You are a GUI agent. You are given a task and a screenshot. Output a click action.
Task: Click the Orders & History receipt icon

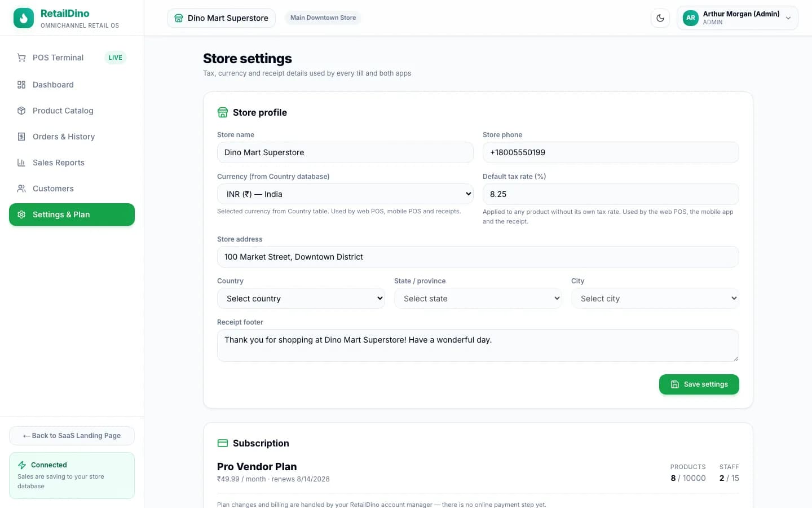click(21, 137)
